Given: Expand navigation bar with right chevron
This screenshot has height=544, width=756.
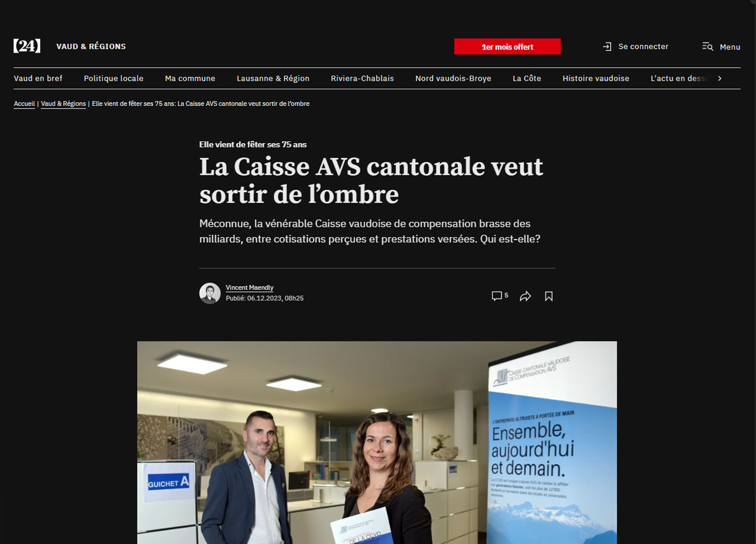Looking at the screenshot, I should [x=719, y=79].
